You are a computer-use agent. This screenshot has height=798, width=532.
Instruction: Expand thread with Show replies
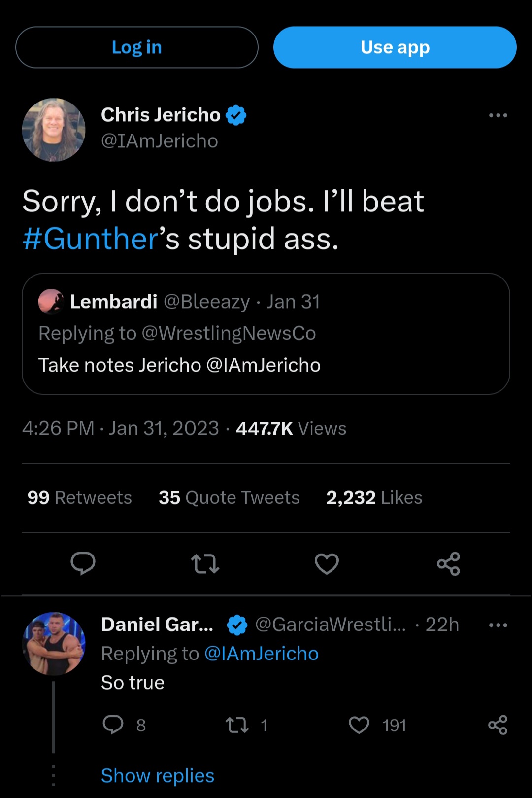point(158,775)
